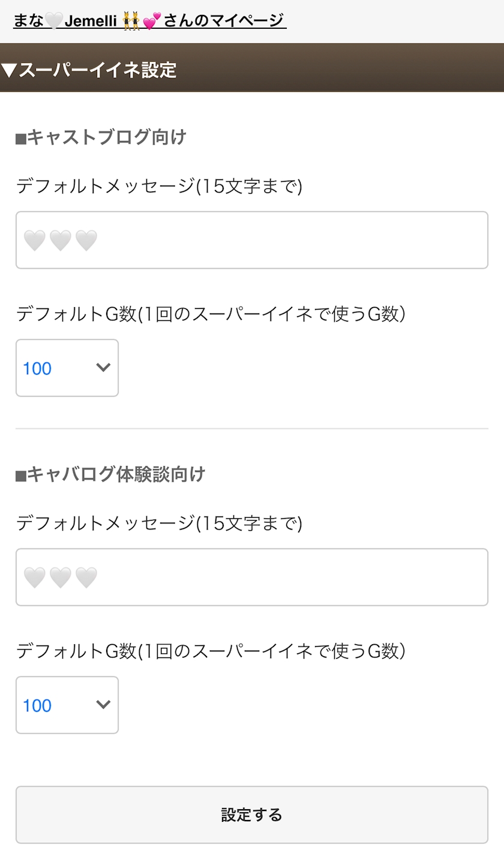The image size is (504, 868).
Task: Click the スーパーイイネ設定 header text
Action: tap(97, 70)
